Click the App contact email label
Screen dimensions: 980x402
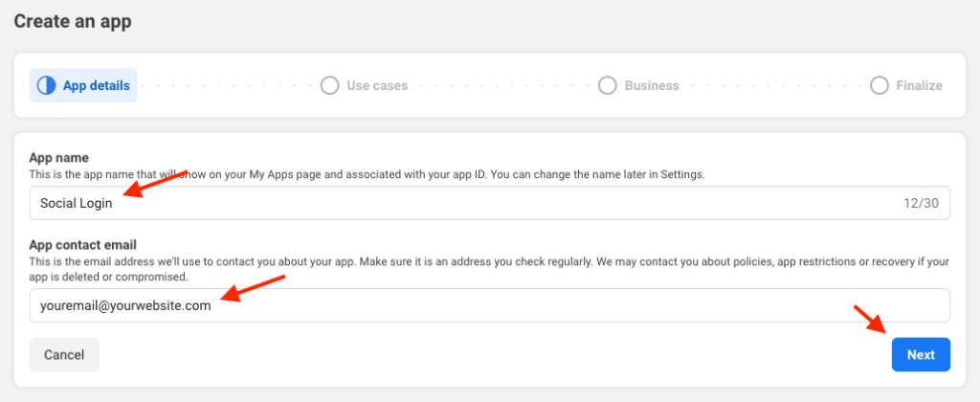point(82,244)
